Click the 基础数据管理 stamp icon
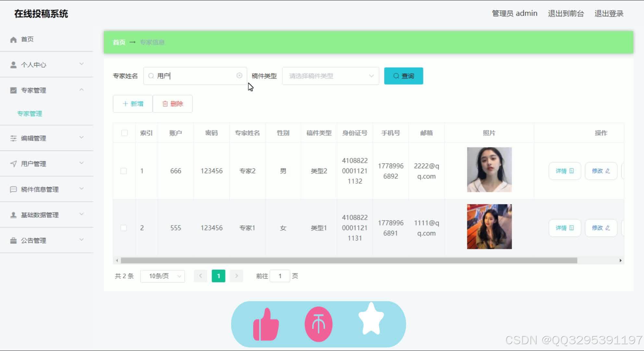The image size is (644, 351). tap(13, 215)
